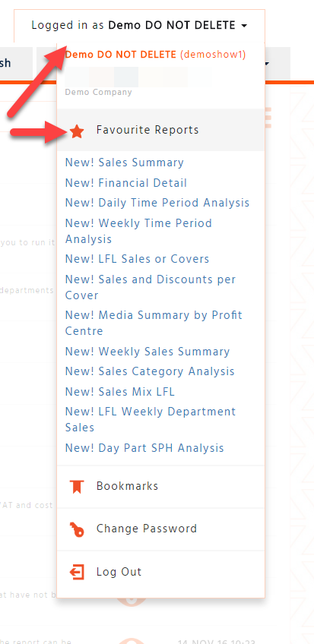The width and height of the screenshot is (314, 644).
Task: Select Bookmarks from the user menu
Action: coord(160,486)
